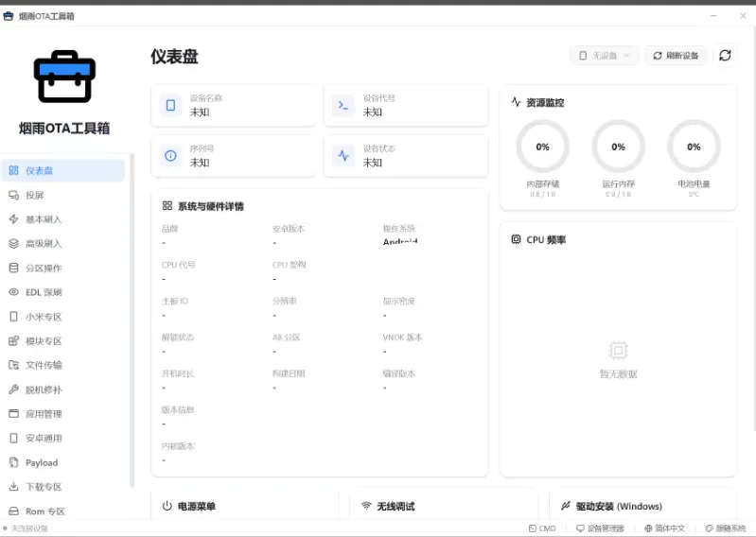Open the 下载专区 menu item
This screenshot has height=537, width=756.
[x=63, y=487]
